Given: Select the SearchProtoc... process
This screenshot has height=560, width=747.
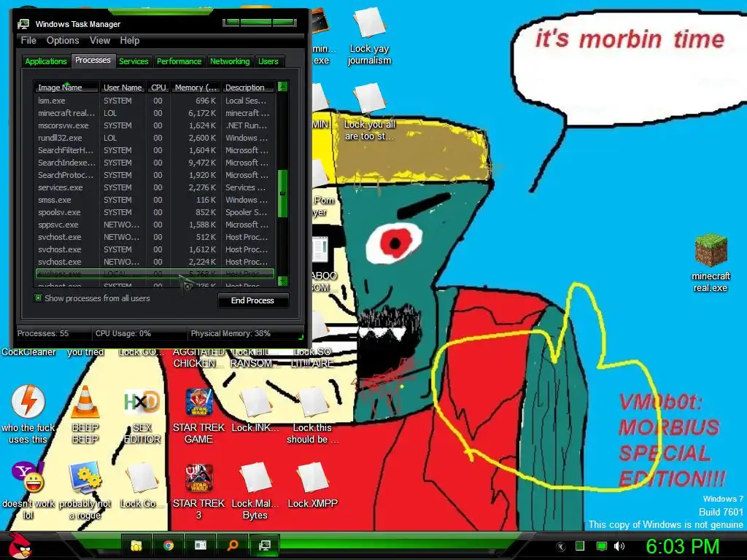Looking at the screenshot, I should [x=155, y=175].
